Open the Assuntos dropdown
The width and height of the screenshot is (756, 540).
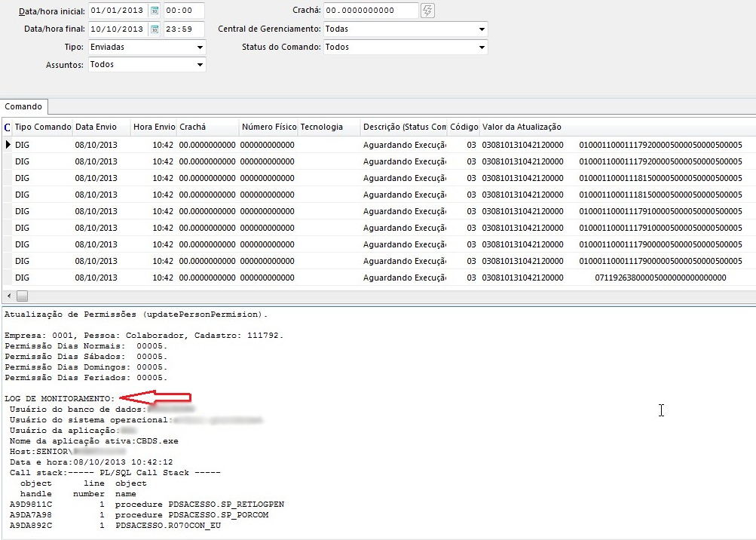[200, 65]
